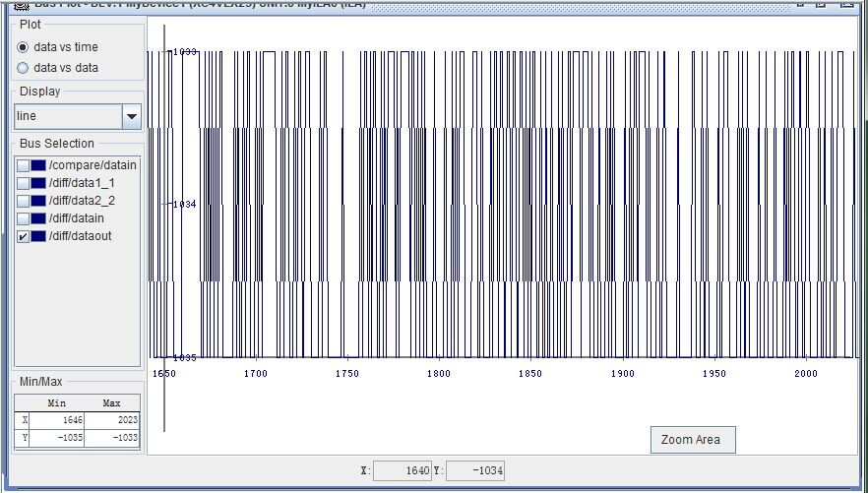Click the Y coordinate field showing -1034
This screenshot has height=493, width=868.
tap(475, 471)
